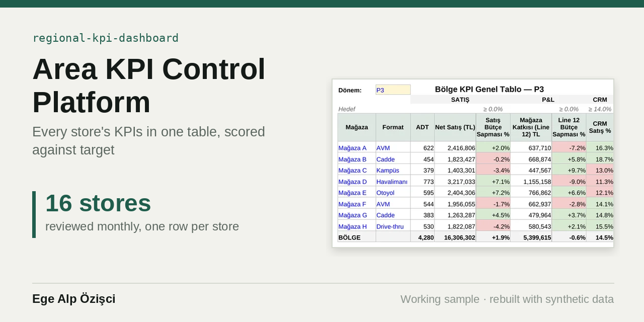This screenshot has height=322, width=644.
Task: Click the Mağaza column header
Action: [x=357, y=127]
